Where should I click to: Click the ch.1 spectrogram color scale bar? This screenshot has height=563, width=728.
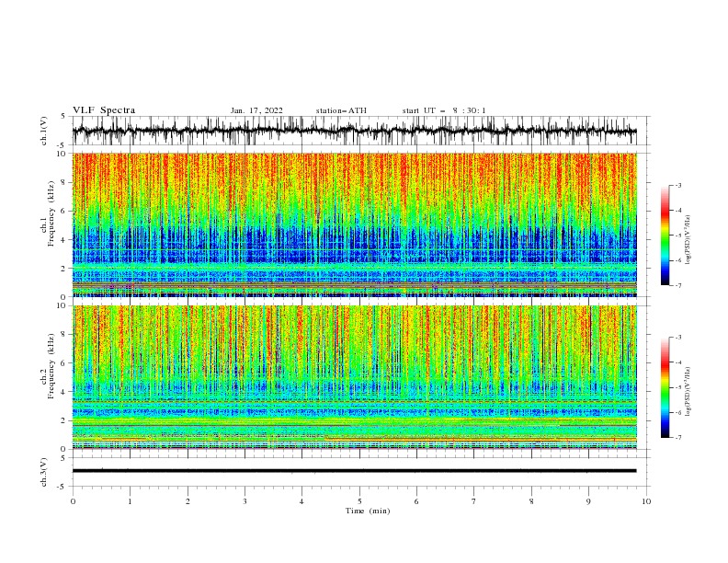[665, 236]
